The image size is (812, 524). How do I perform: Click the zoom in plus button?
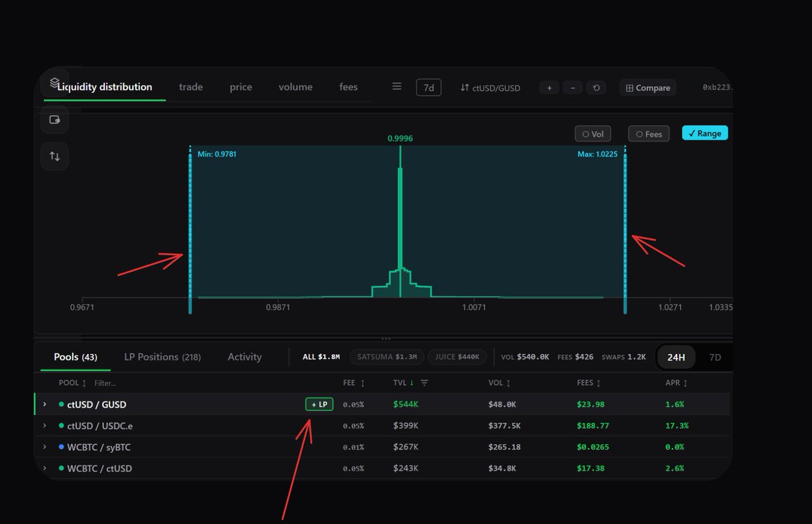tap(549, 88)
